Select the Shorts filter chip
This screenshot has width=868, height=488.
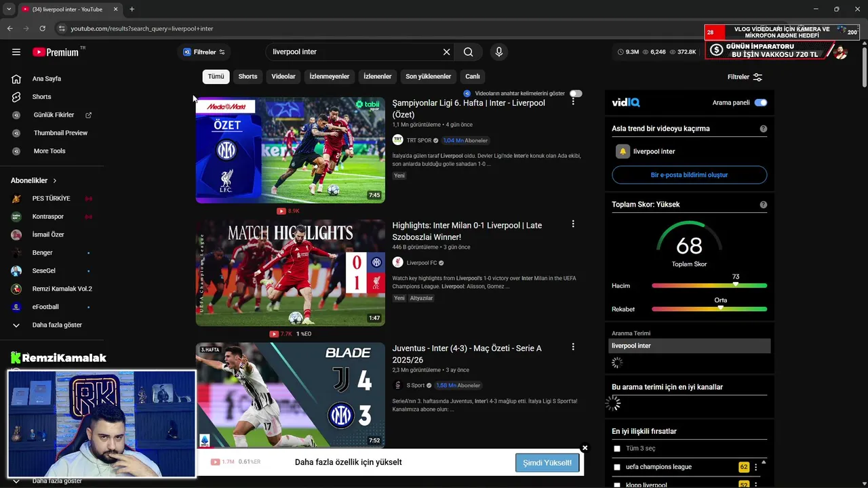click(x=248, y=77)
